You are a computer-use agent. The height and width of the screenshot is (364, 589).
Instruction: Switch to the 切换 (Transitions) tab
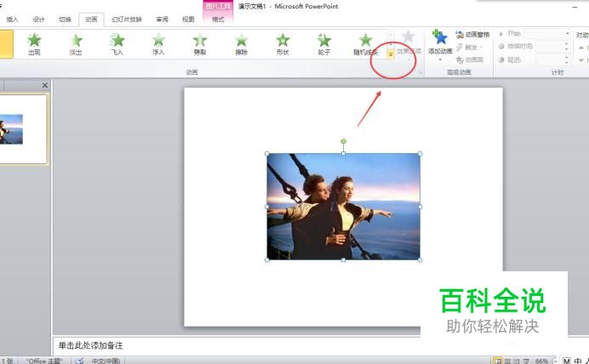pos(65,20)
